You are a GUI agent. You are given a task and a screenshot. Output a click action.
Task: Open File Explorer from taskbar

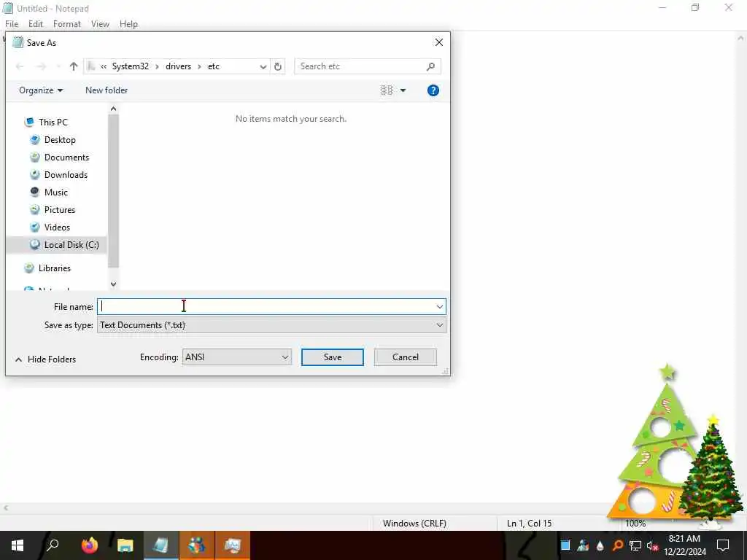tap(125, 545)
